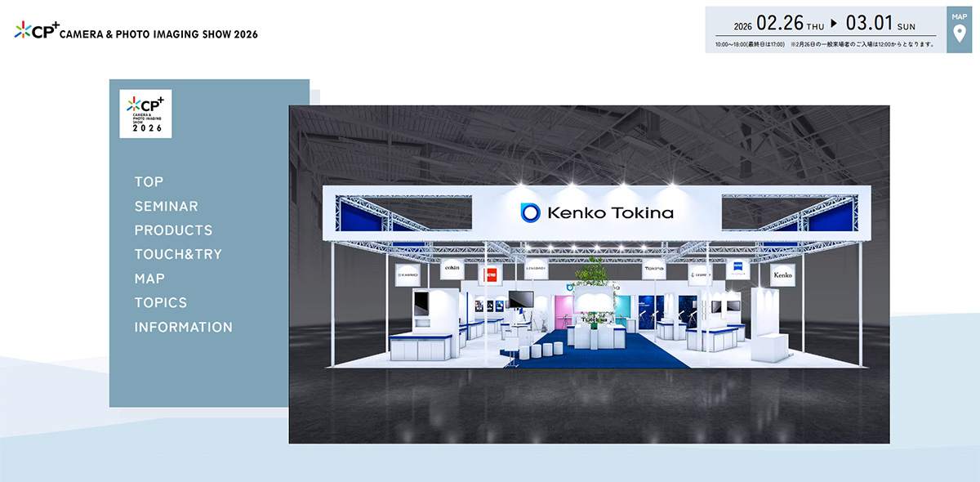Click the red brand sign in the booth

point(490,274)
